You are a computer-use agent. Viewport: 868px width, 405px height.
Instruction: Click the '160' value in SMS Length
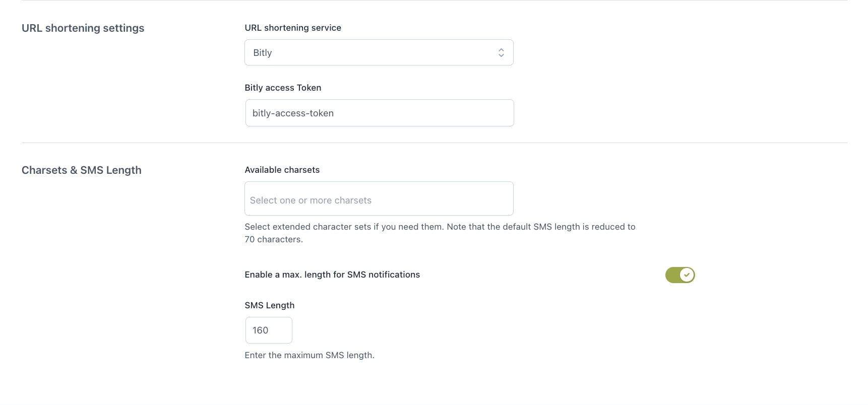(260, 330)
